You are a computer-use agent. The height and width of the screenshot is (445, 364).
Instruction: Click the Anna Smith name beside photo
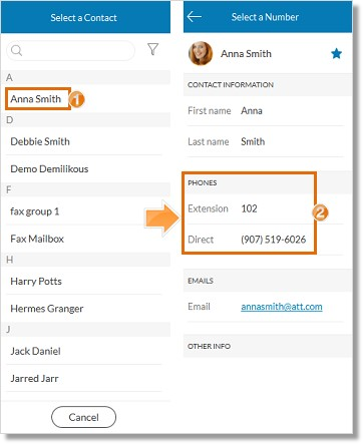(246, 53)
